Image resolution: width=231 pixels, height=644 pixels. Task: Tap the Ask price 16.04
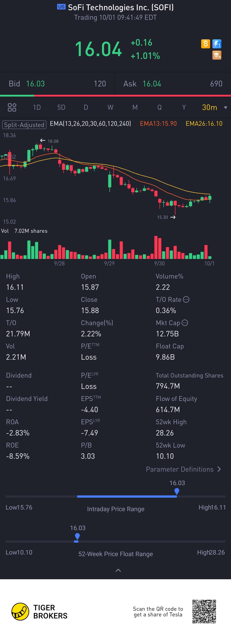point(152,84)
